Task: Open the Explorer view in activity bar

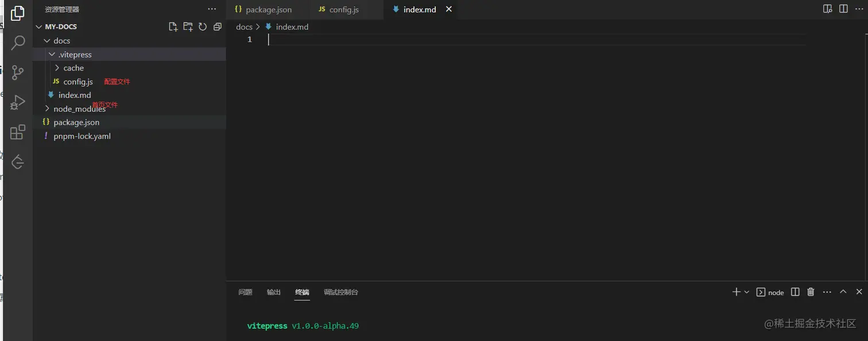Action: [x=18, y=13]
